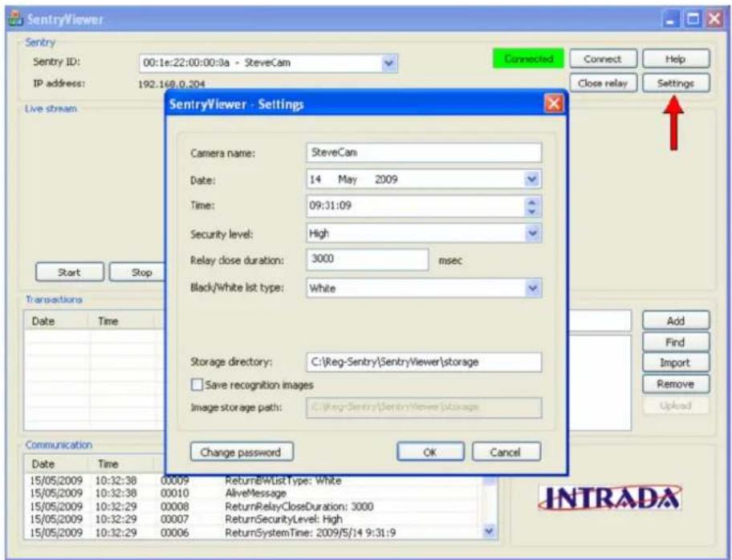
Task: Close the SentryViewer Settings dialog
Action: tap(554, 103)
